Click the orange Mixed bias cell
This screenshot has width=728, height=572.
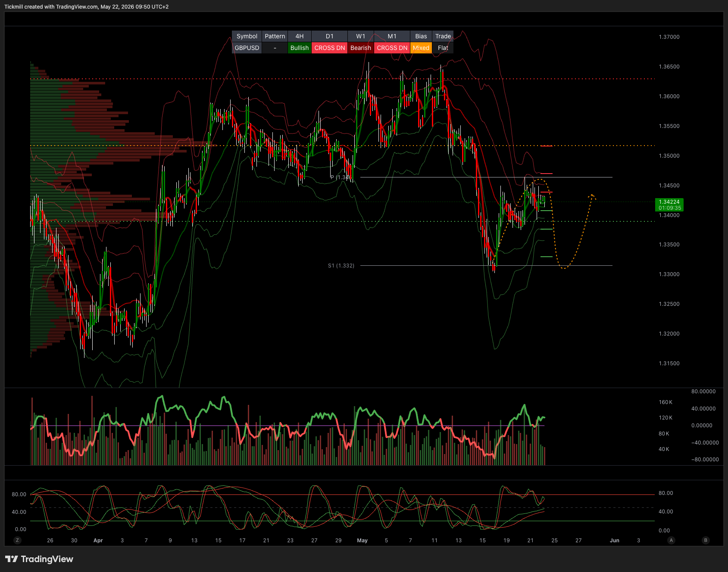[x=421, y=48]
